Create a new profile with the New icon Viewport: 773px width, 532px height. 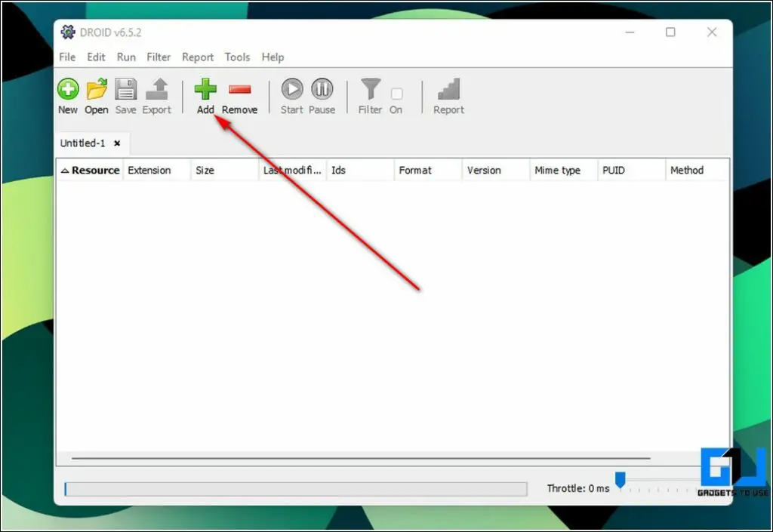pyautogui.click(x=67, y=89)
